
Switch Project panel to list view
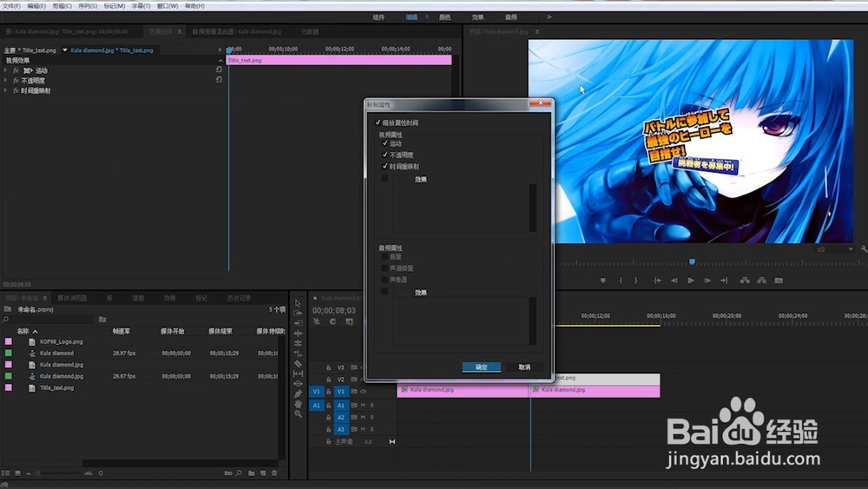click(x=5, y=473)
